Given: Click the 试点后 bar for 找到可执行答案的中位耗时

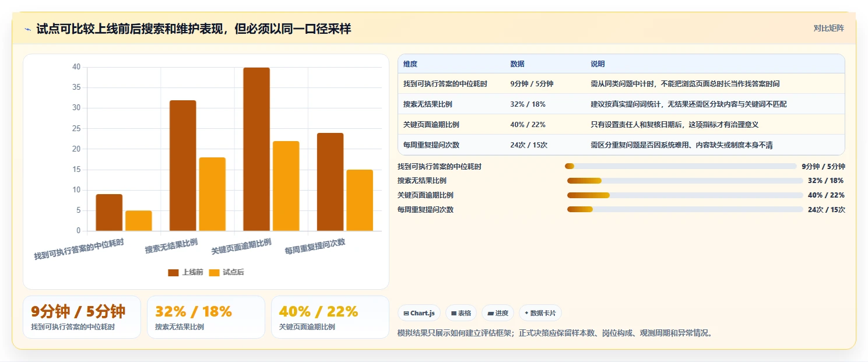Looking at the screenshot, I should (x=139, y=221).
